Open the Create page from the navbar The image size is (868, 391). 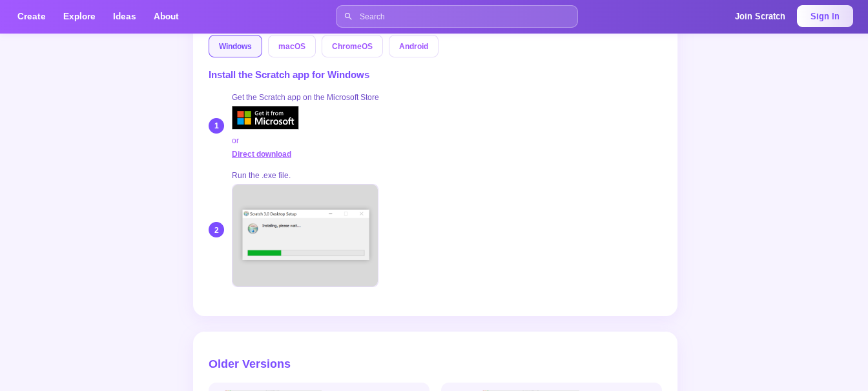click(x=32, y=17)
